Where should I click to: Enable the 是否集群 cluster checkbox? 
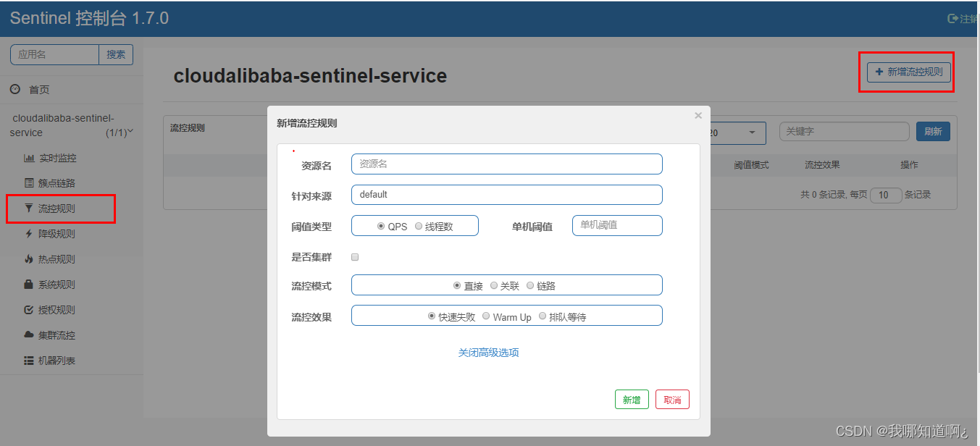[x=354, y=256]
